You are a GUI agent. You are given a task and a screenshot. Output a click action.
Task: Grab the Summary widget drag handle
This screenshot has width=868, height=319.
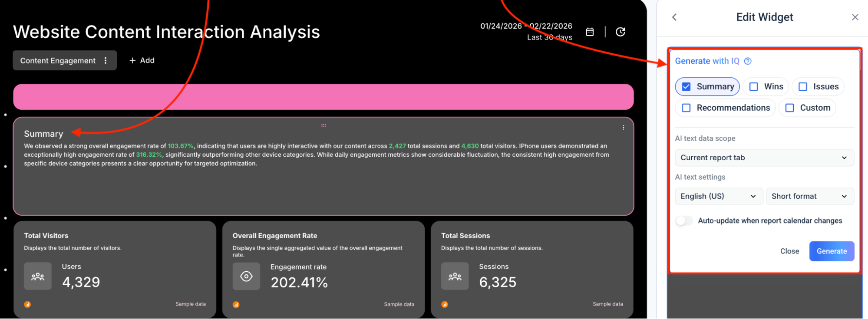(323, 125)
